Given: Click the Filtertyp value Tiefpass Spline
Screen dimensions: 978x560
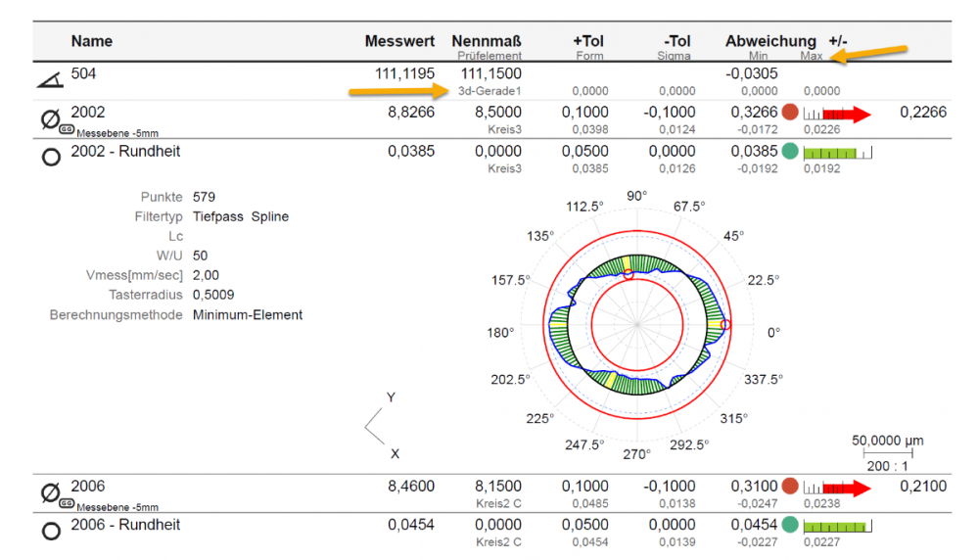Looking at the screenshot, I should tap(241, 216).
